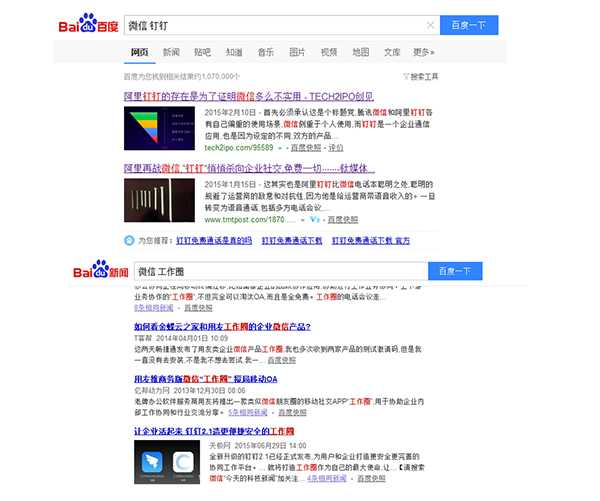600x501 pixels.
Task: Click the round recommendation icon by 为您推荐
Action: 129,240
